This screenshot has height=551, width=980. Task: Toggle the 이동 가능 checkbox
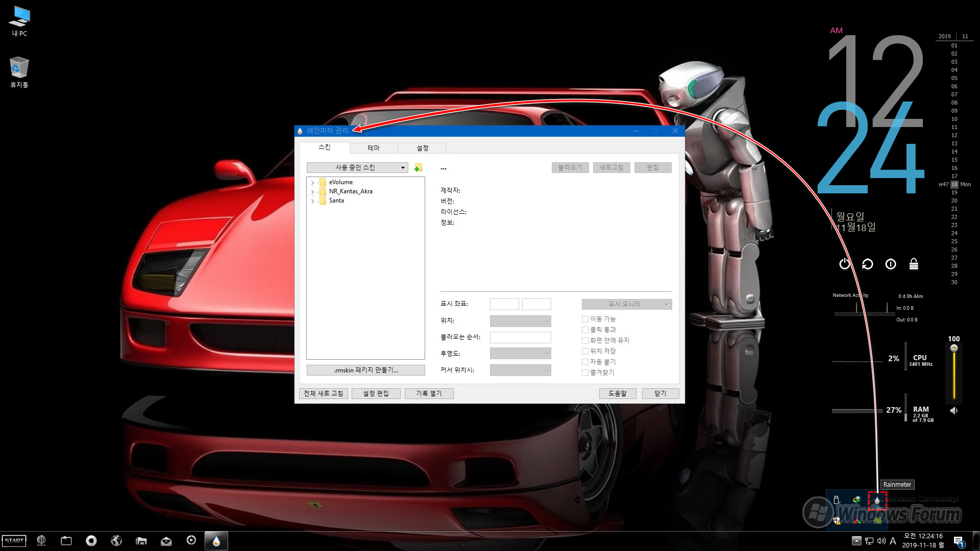pos(585,319)
